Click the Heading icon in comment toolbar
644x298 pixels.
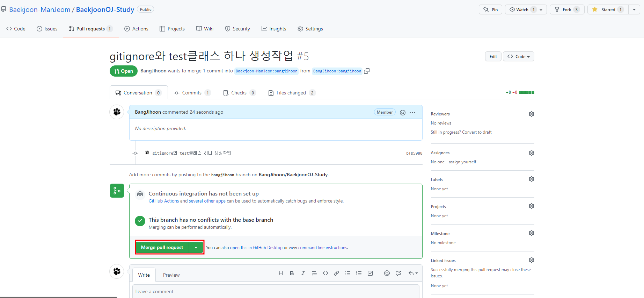(280, 274)
